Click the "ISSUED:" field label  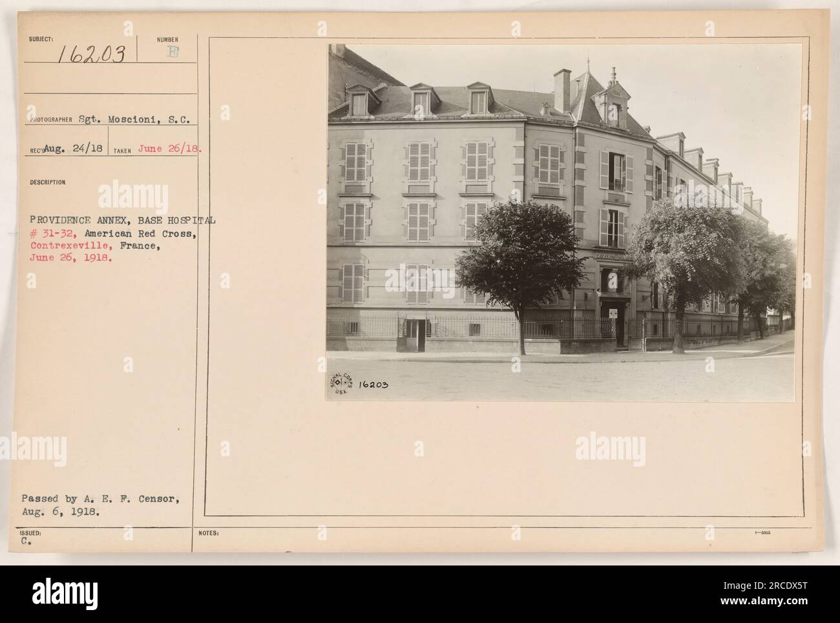pos(31,533)
